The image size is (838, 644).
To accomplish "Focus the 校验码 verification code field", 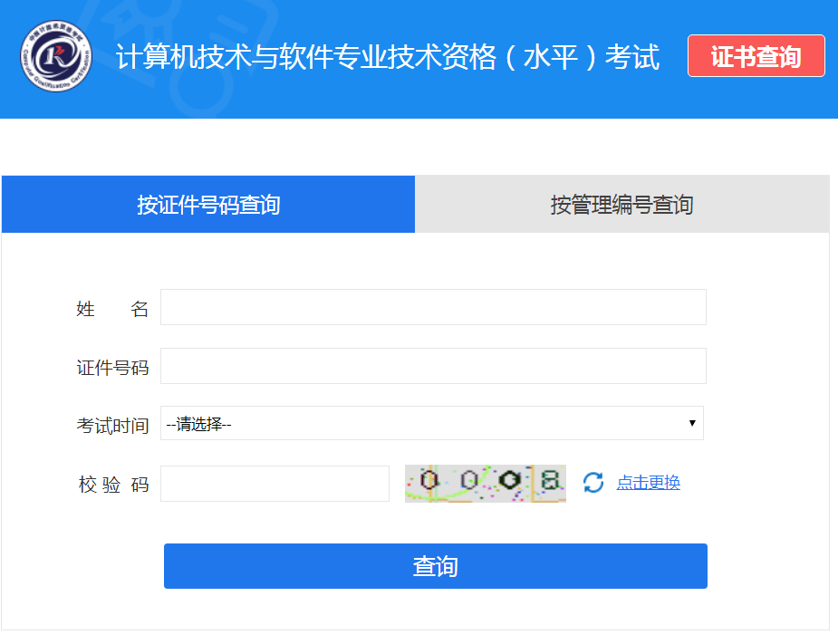I will pos(275,484).
